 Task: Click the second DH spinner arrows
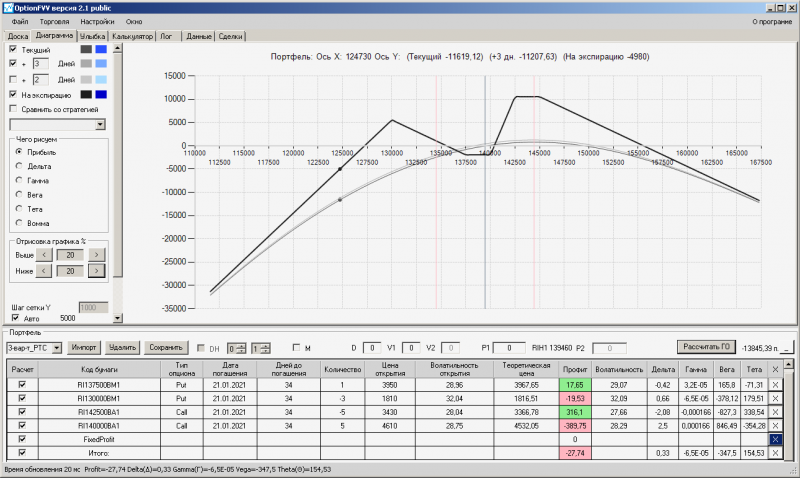point(265,348)
